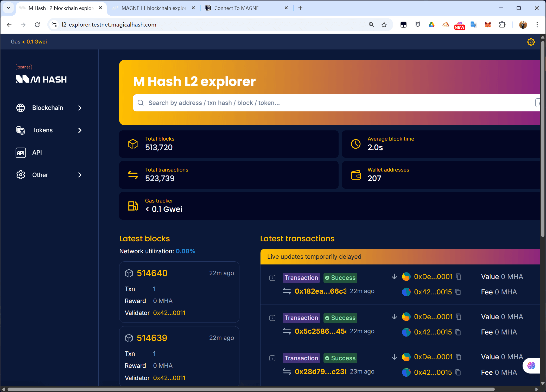Expand the Blockchain menu chevron
The width and height of the screenshot is (546, 392).
[80, 108]
